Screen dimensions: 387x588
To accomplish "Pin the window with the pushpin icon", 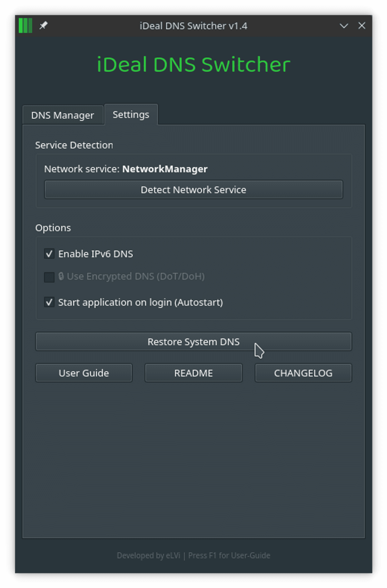I will (x=44, y=25).
